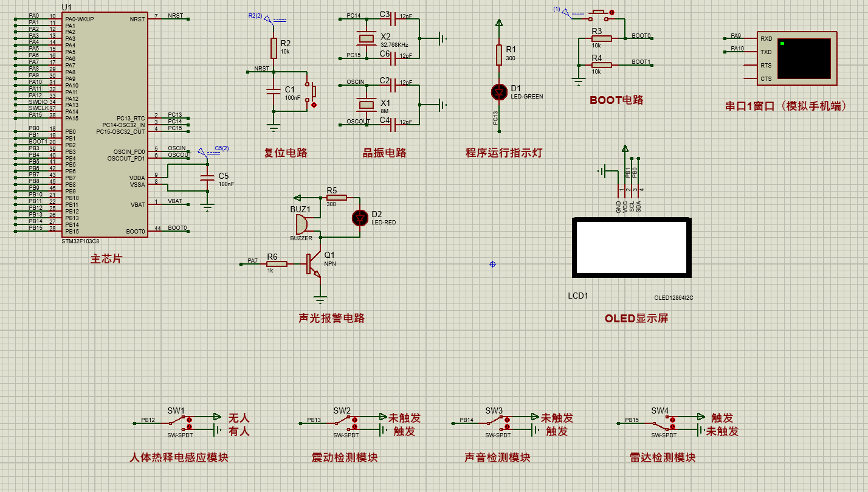Select the buzzer BUZ1 symbol
The height and width of the screenshot is (492, 868).
(x=303, y=224)
